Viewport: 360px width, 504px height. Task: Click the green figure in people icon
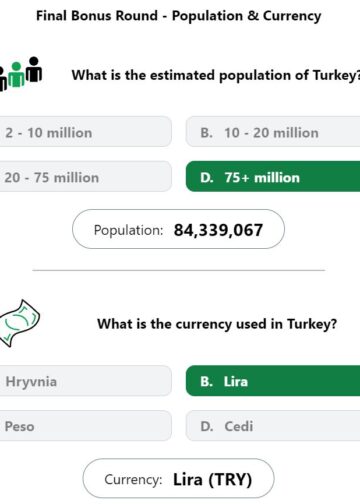tap(16, 74)
